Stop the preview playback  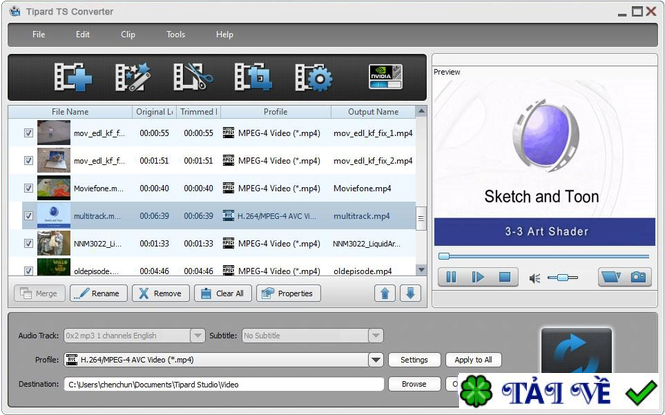tap(504, 277)
